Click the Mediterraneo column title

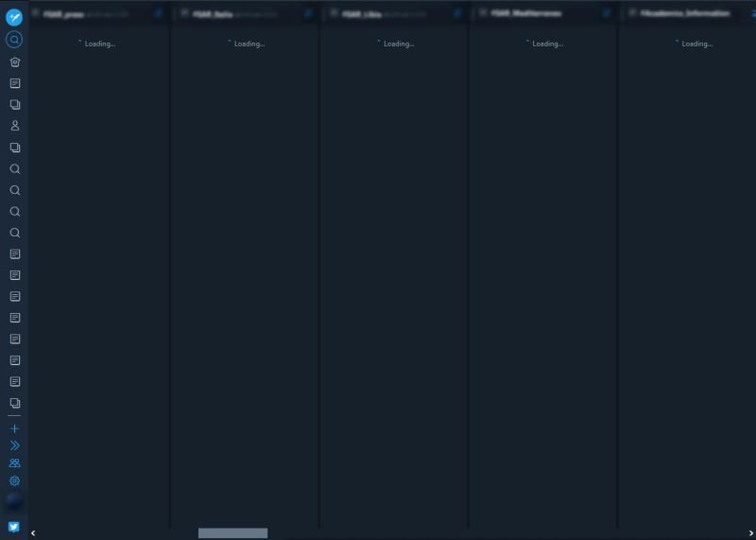pyautogui.click(x=526, y=14)
